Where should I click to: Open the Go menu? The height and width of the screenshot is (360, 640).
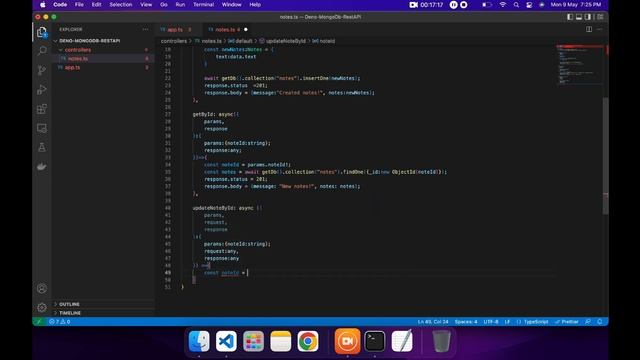click(x=164, y=4)
